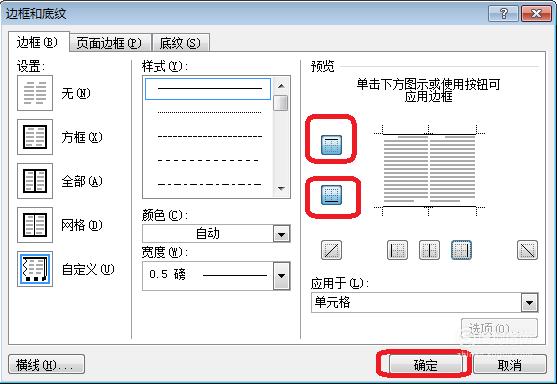Choose the 方框(X) box border icon
The image size is (557, 384).
pos(35,137)
